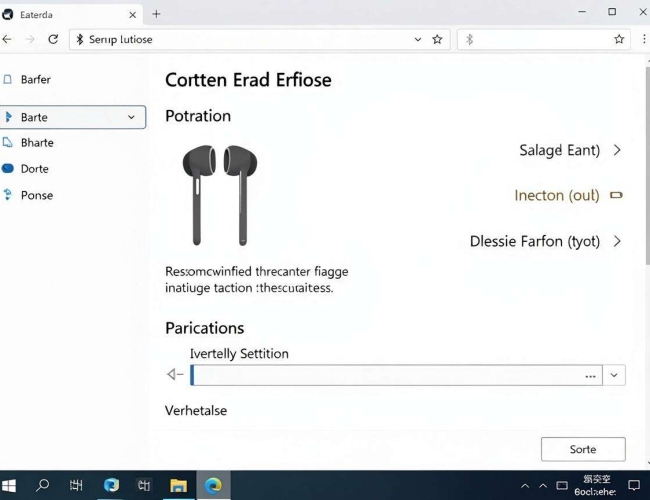
Task: Expand the Barte dropdown chevron
Action: 131,117
